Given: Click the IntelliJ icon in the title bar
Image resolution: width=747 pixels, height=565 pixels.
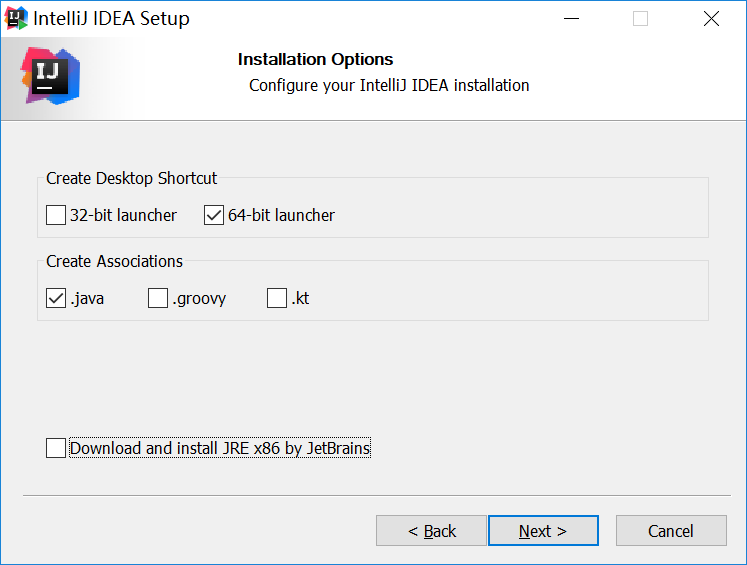Looking at the screenshot, I should (16, 19).
